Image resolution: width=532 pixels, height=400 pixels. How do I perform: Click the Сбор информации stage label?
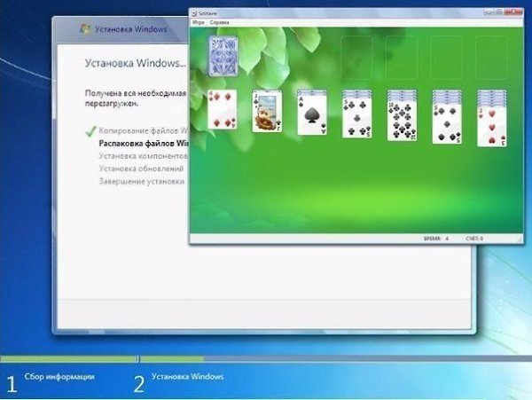click(59, 377)
